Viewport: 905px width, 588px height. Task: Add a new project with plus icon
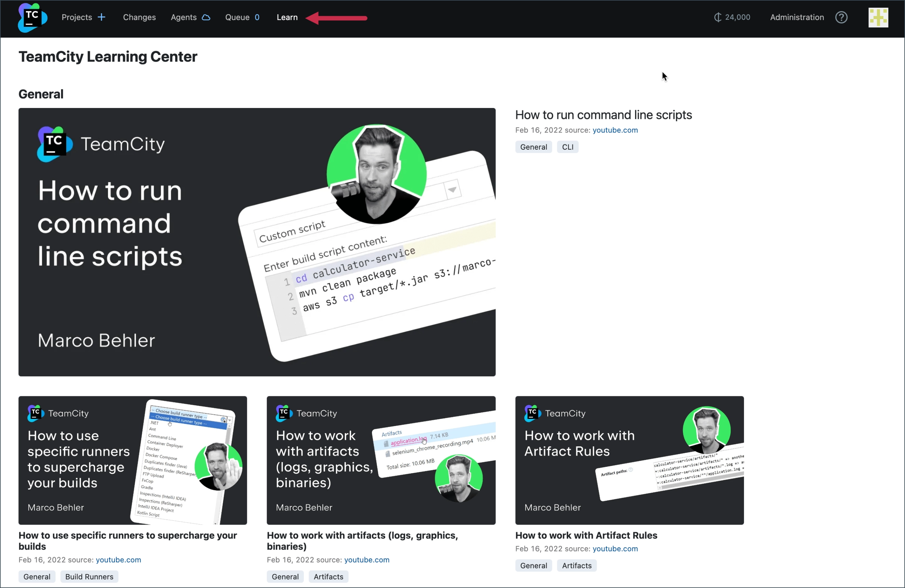click(x=101, y=17)
